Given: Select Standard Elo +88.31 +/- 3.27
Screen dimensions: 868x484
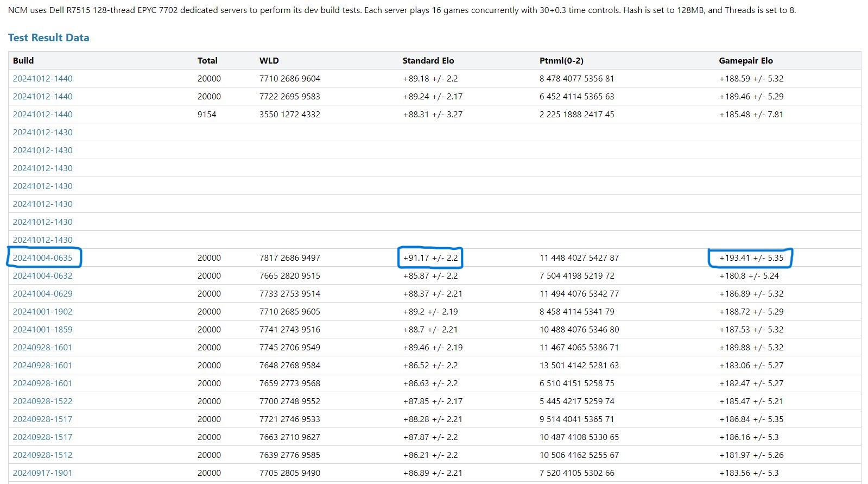Looking at the screenshot, I should point(433,114).
